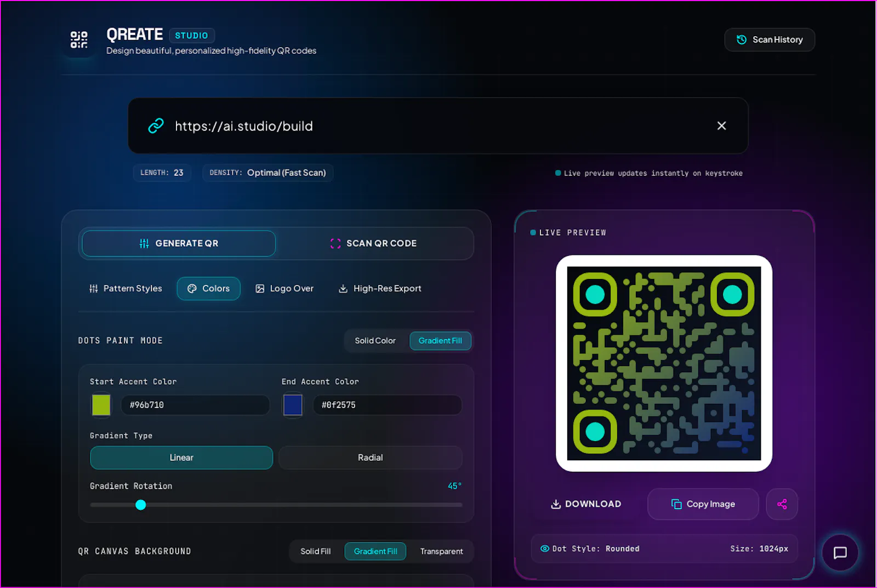The height and width of the screenshot is (588, 877).
Task: Click the DENSITY: Optimal (Fast Scan) indicator
Action: [x=268, y=173]
